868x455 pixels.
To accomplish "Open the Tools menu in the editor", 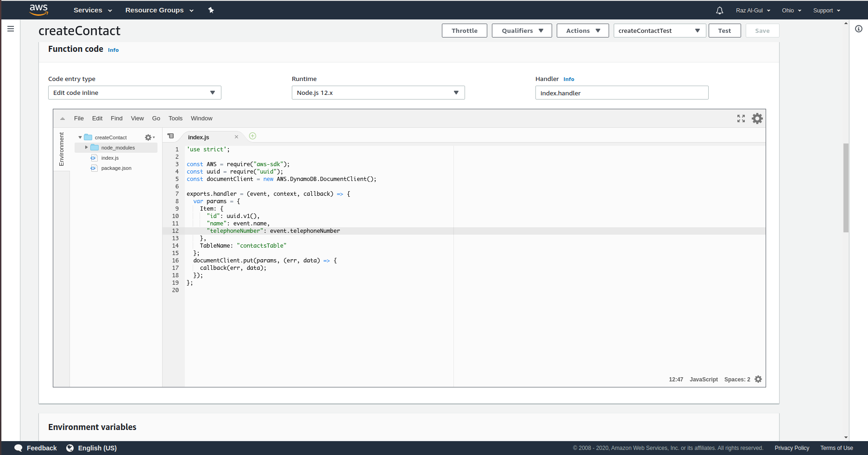I will click(x=175, y=118).
